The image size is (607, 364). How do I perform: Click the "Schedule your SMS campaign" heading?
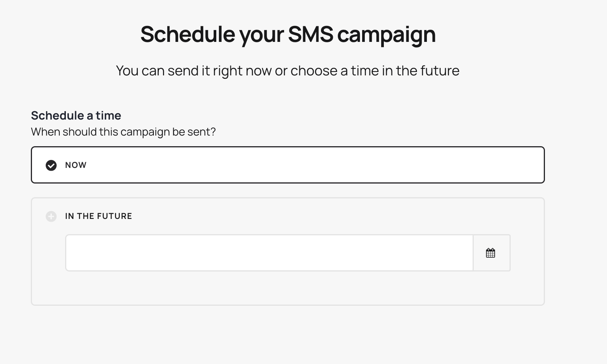288,34
